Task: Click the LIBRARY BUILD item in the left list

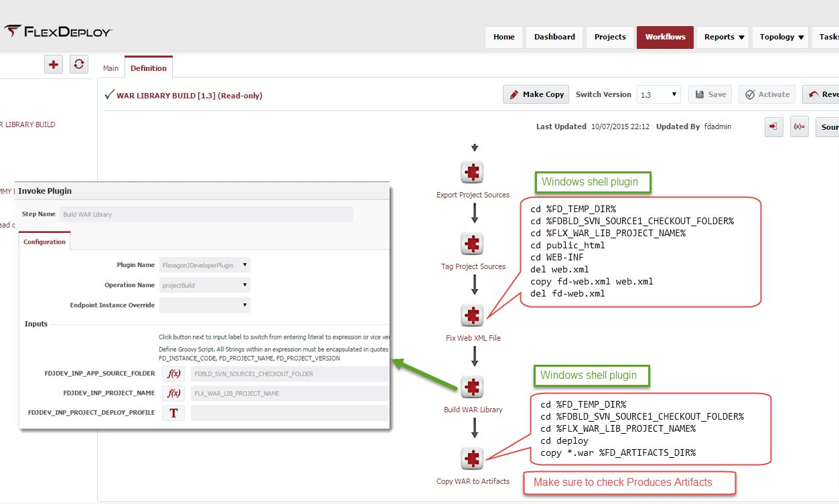Action: coord(28,124)
